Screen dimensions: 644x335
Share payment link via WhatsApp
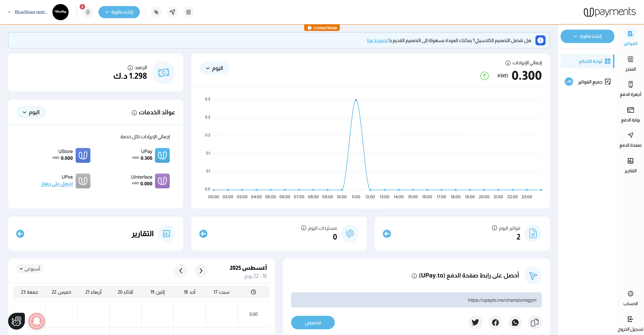click(x=515, y=322)
